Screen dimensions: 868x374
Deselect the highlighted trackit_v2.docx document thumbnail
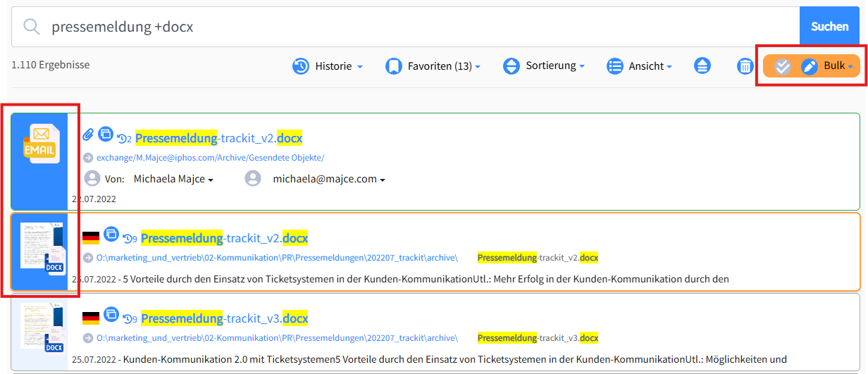click(x=39, y=251)
